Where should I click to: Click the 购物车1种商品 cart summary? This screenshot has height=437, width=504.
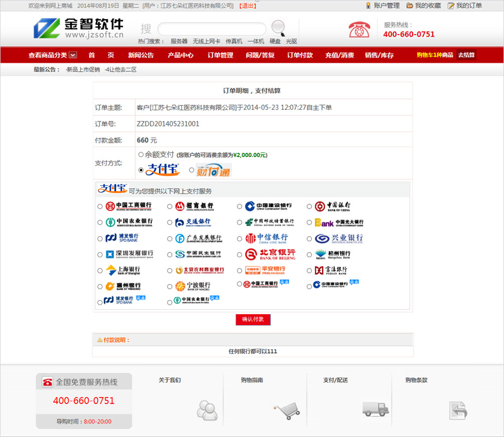tap(435, 55)
